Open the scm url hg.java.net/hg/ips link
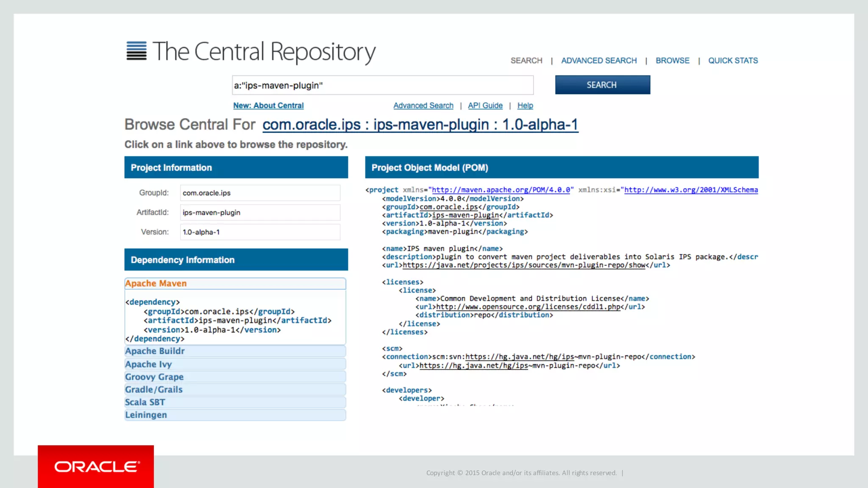868x488 pixels. point(474,365)
